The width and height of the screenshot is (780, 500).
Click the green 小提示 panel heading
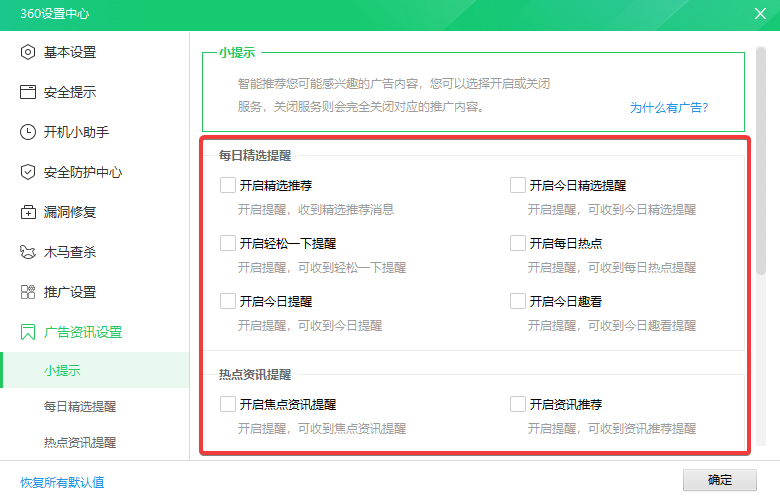coord(237,52)
